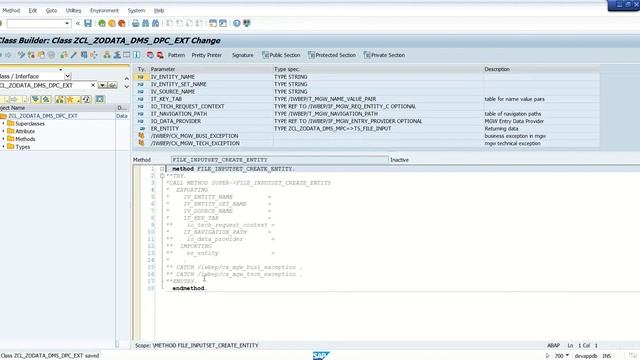
Task: Open the System menu
Action: 136,10
